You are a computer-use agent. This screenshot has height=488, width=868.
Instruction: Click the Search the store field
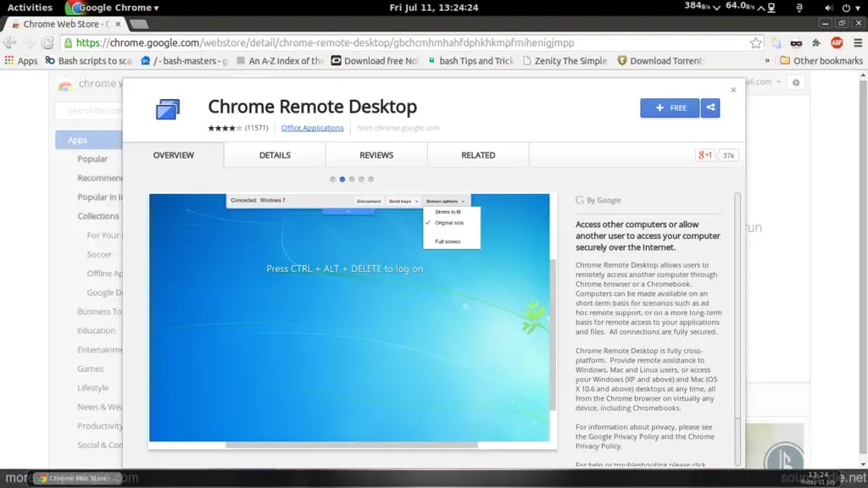(89, 111)
